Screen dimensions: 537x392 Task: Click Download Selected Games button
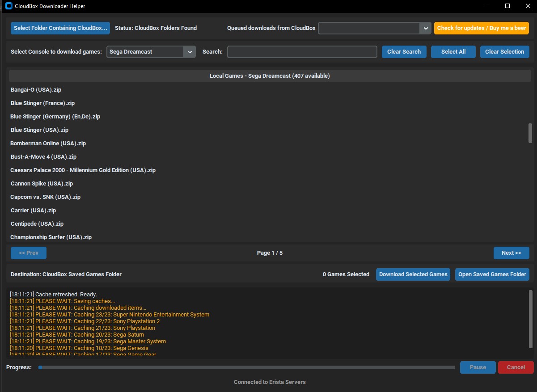pyautogui.click(x=413, y=274)
